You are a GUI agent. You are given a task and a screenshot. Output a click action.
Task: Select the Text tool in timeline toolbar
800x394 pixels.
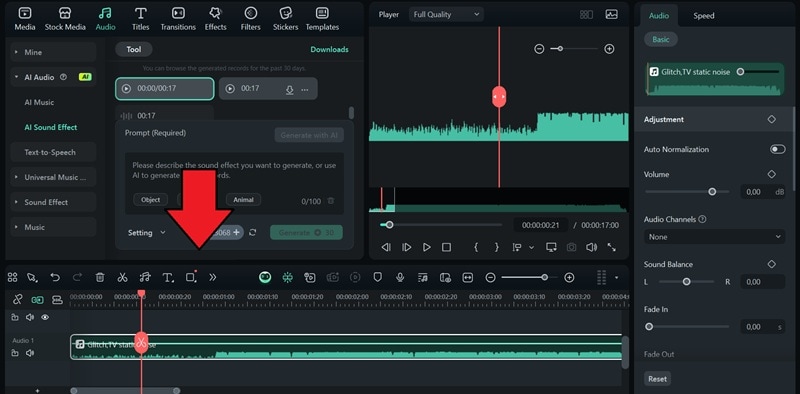[168, 277]
